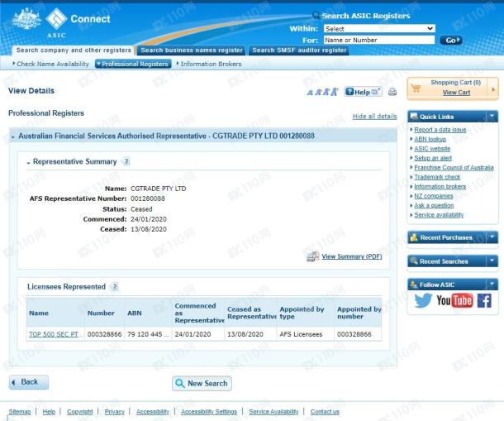Expand the Recent Searches panel
This screenshot has height=421, width=504.
click(x=492, y=261)
